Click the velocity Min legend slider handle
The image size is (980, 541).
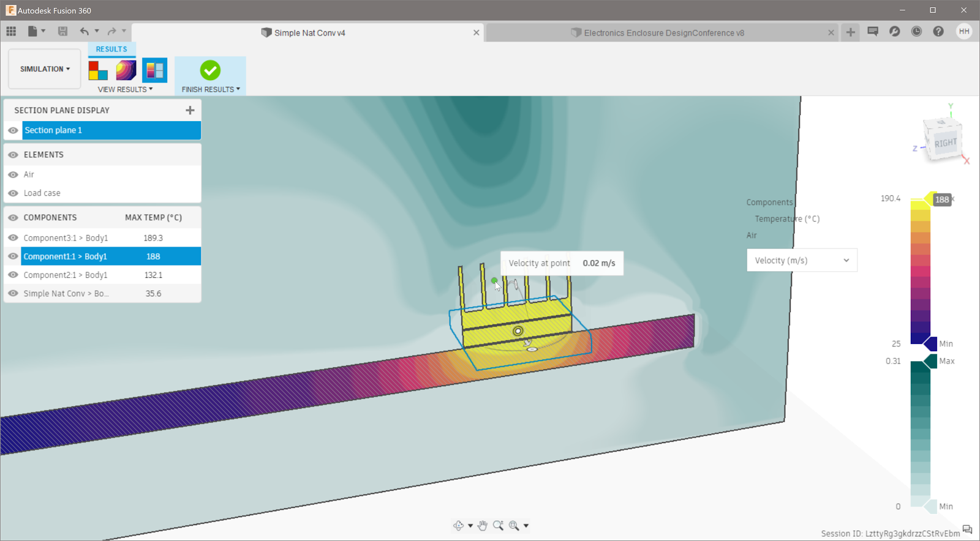pyautogui.click(x=930, y=506)
